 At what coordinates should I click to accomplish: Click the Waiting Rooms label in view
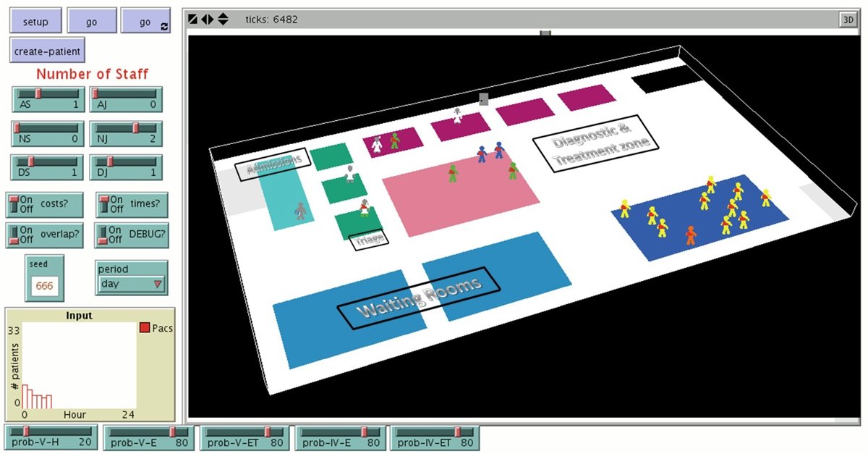pyautogui.click(x=419, y=297)
